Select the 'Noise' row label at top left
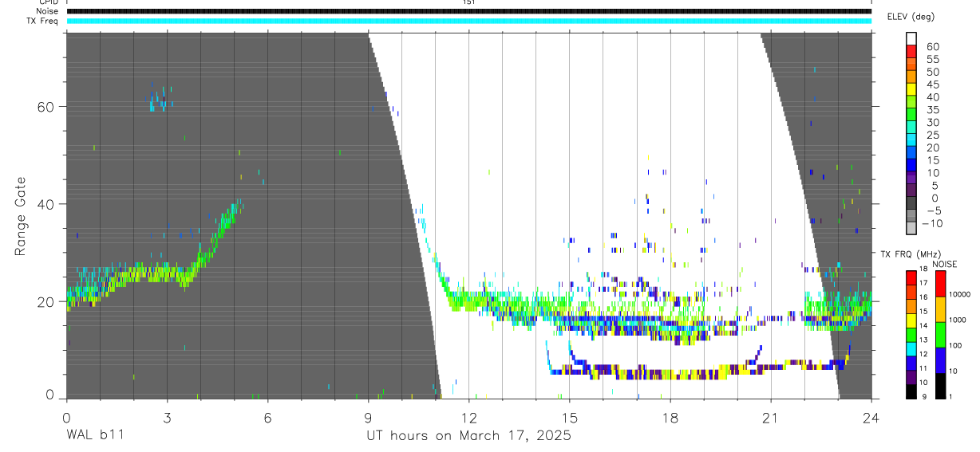 pyautogui.click(x=47, y=11)
